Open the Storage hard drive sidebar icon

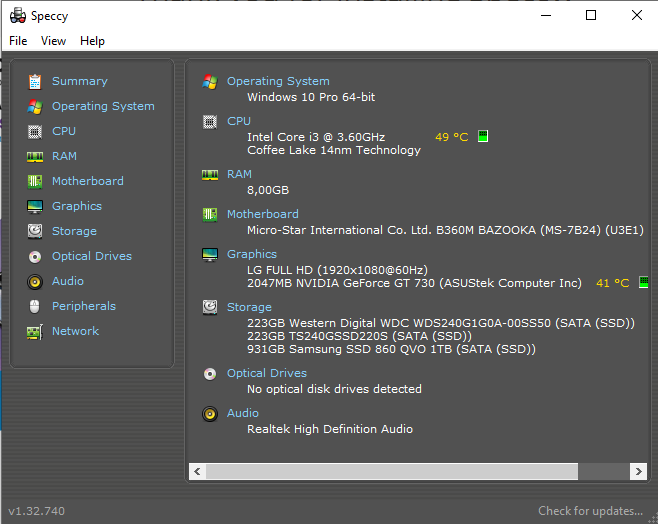tap(35, 231)
